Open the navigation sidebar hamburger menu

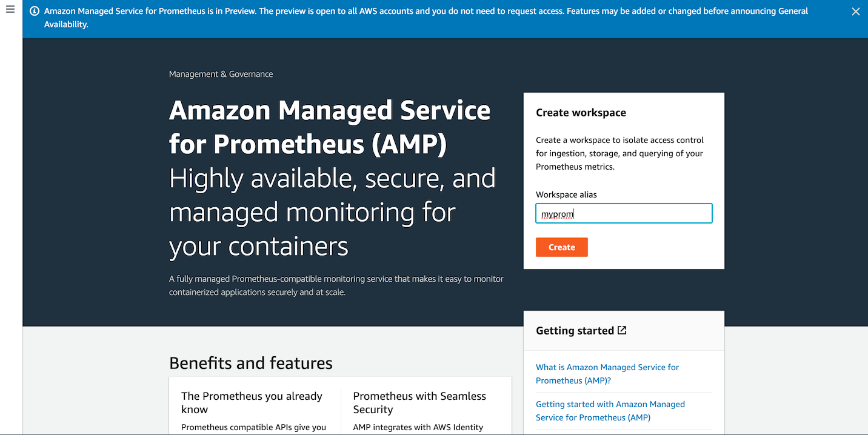click(10, 9)
